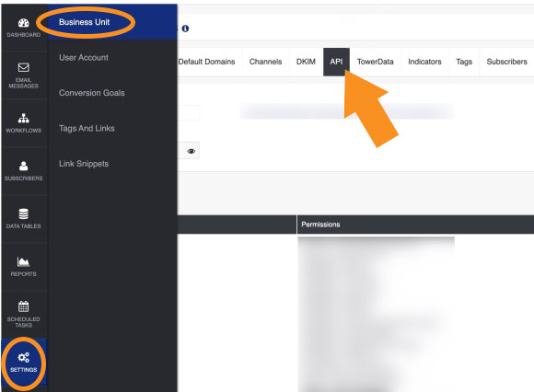Screen dimensions: 534x392
Task: Open Settings gears icon
Action: (x=24, y=357)
